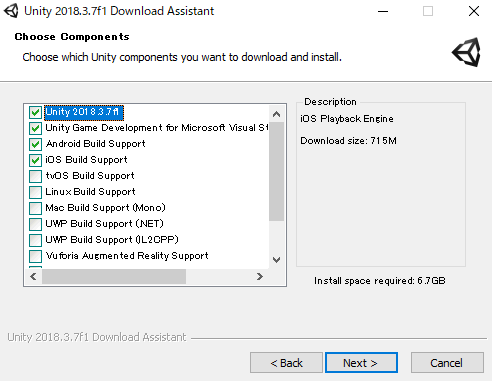Select the UWP Build Support (IL2CPP) label
The height and width of the screenshot is (381, 492).
click(112, 240)
